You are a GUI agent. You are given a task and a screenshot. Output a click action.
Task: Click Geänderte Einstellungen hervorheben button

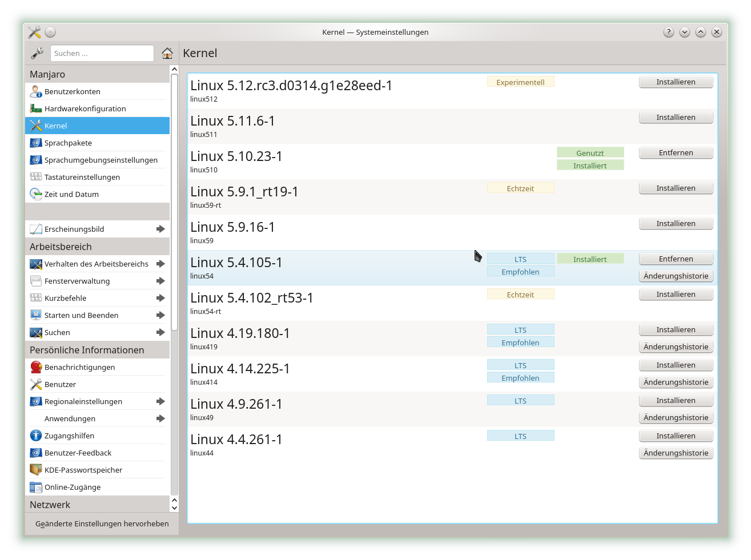point(102,523)
